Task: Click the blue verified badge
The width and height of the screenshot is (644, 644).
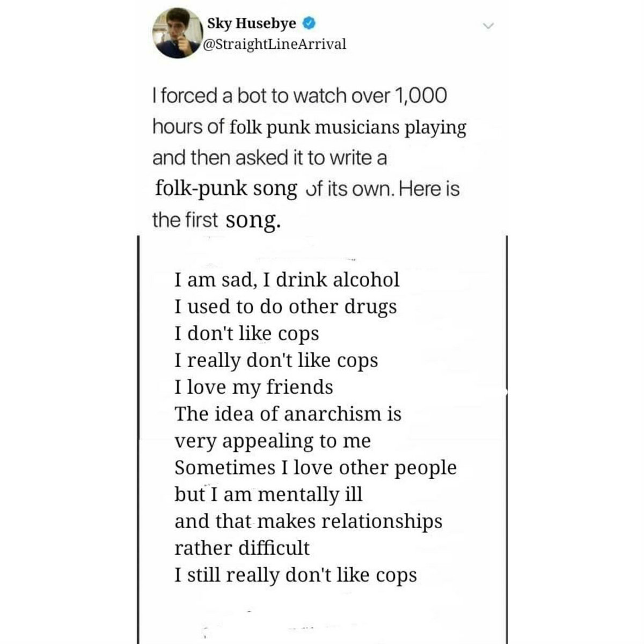Action: click(x=310, y=24)
